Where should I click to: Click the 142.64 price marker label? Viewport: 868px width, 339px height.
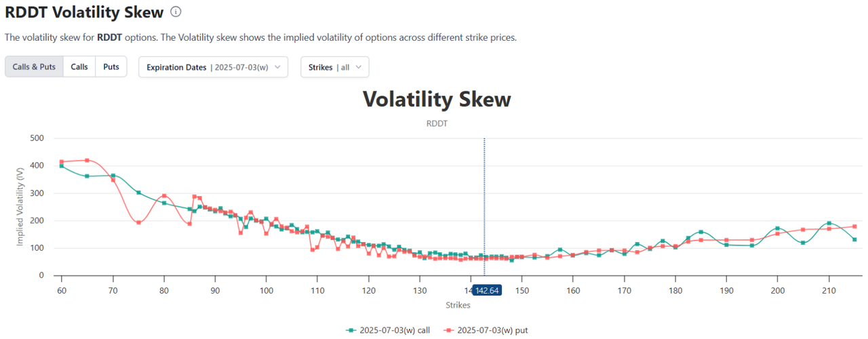(486, 291)
